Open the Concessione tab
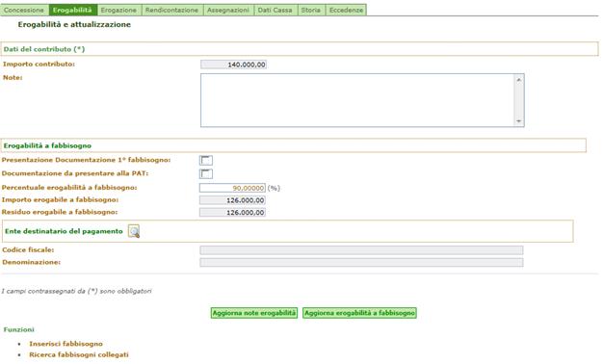Screen dimensions: 603x364 [24, 10]
